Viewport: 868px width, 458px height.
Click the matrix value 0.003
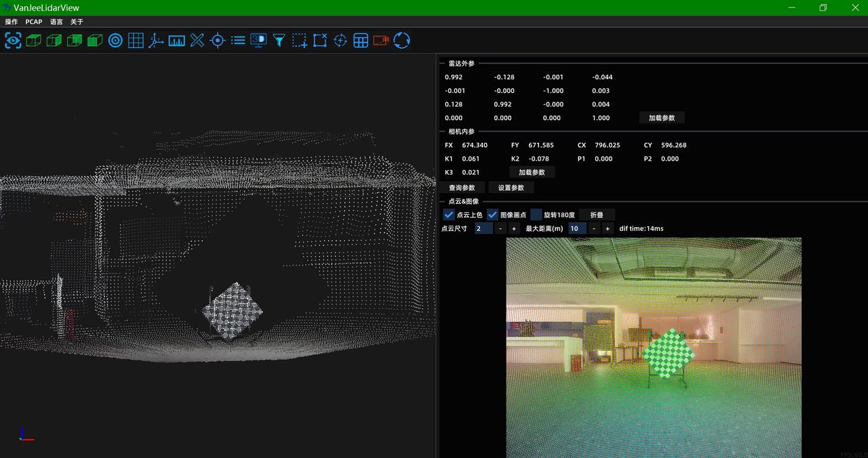click(x=601, y=91)
